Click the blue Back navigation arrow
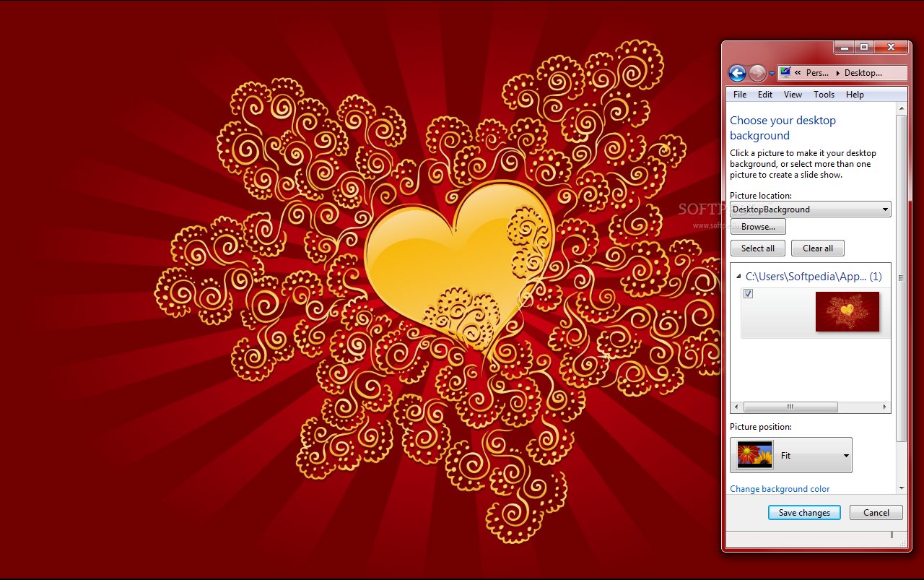924x580 pixels. click(737, 73)
